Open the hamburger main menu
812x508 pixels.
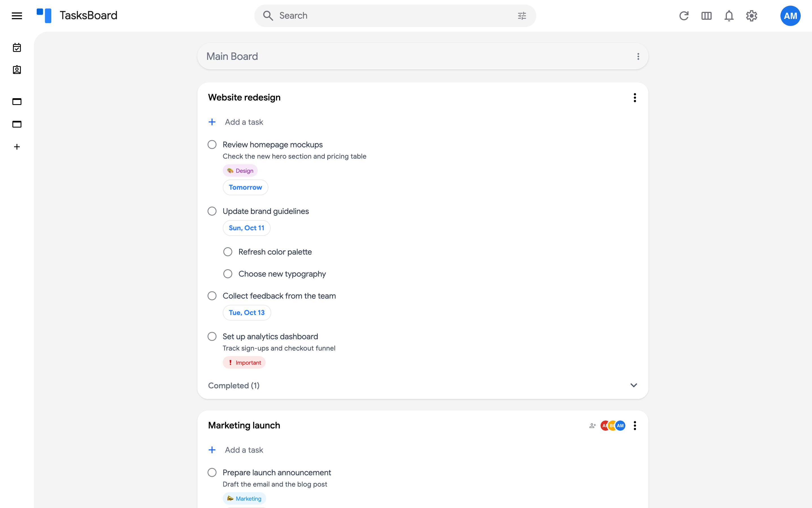(x=17, y=16)
